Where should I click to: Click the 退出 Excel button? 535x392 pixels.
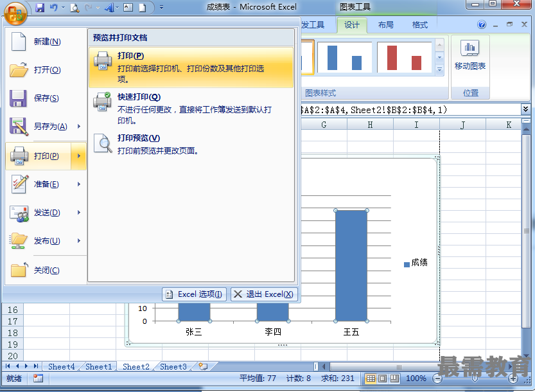(x=264, y=294)
